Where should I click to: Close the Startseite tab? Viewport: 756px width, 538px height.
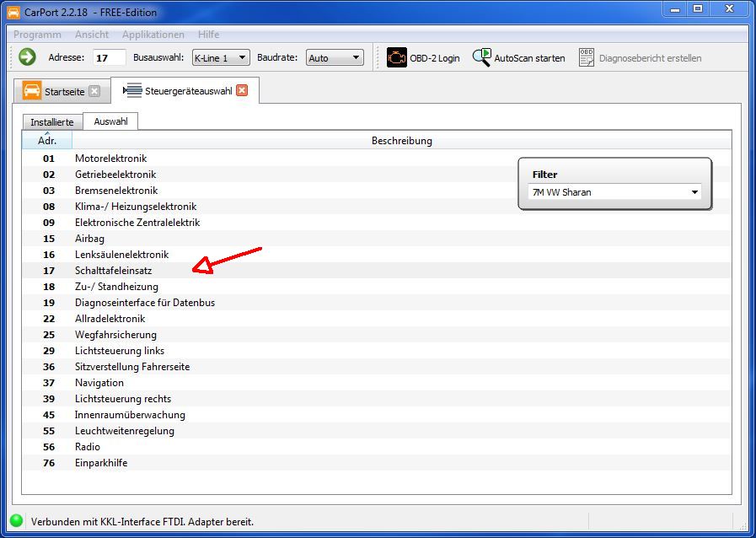point(94,91)
